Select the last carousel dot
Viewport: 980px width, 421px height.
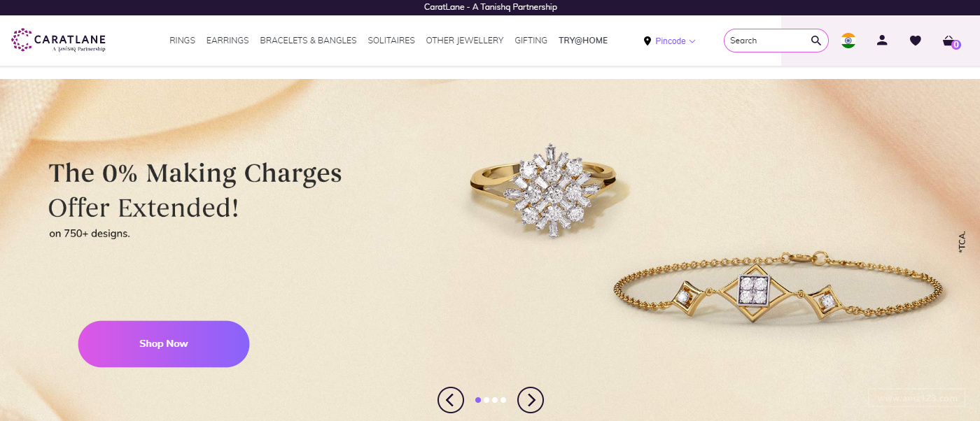pos(503,400)
